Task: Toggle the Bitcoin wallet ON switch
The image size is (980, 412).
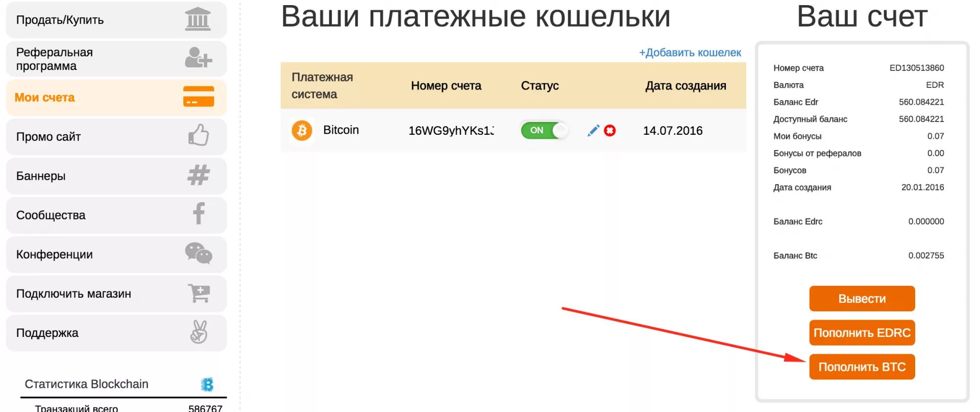Action: tap(544, 130)
